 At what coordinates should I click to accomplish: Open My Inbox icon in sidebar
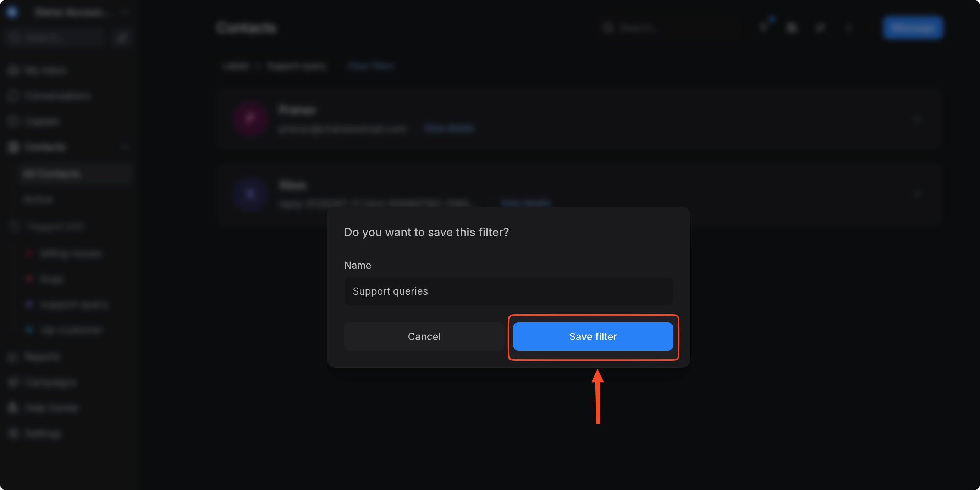[13, 70]
